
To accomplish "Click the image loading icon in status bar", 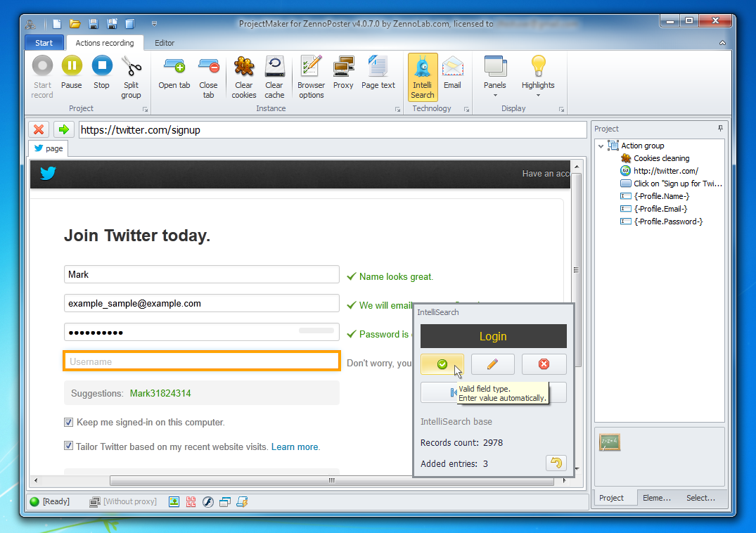I will click(174, 501).
